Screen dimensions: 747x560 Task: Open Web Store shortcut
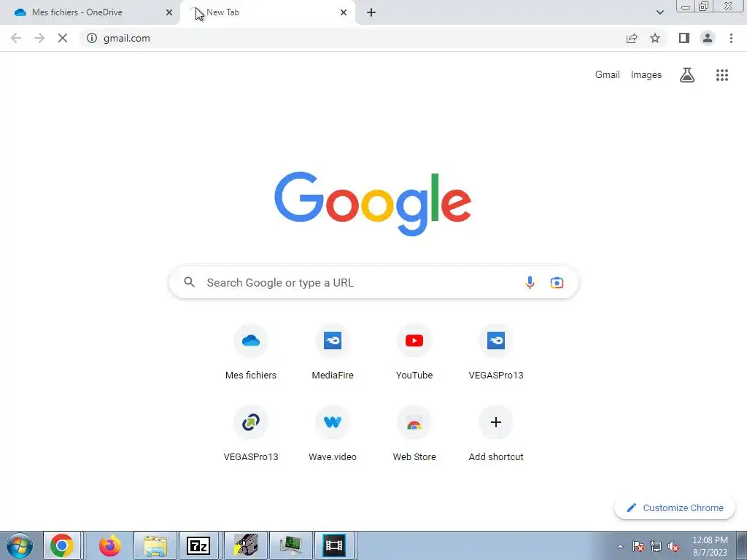click(414, 433)
